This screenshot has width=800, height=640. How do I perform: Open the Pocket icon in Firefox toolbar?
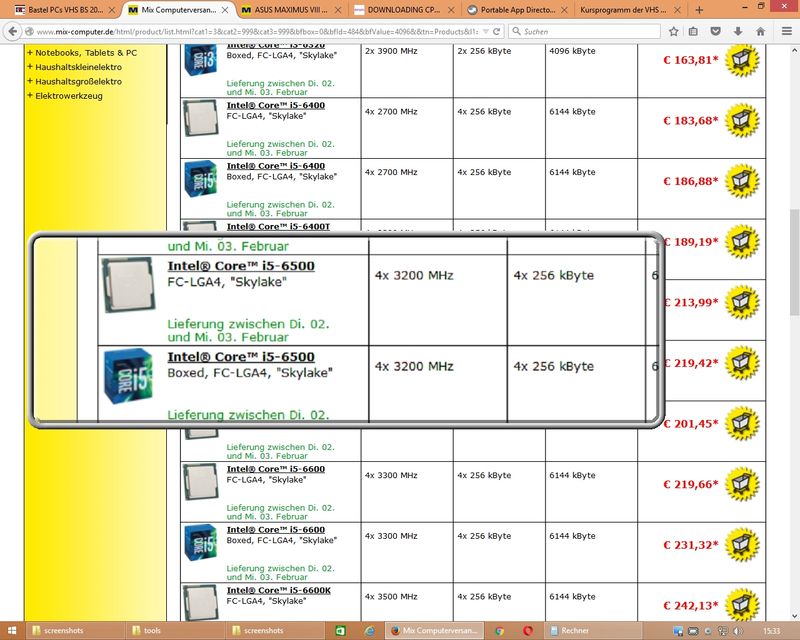click(715, 32)
